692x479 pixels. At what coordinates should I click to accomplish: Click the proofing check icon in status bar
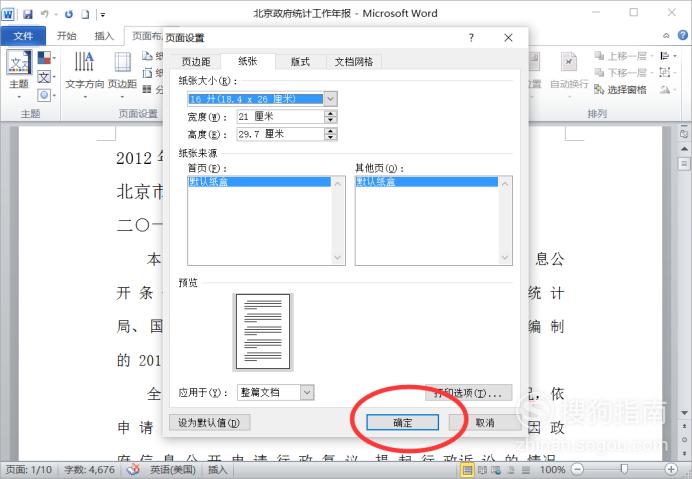133,470
